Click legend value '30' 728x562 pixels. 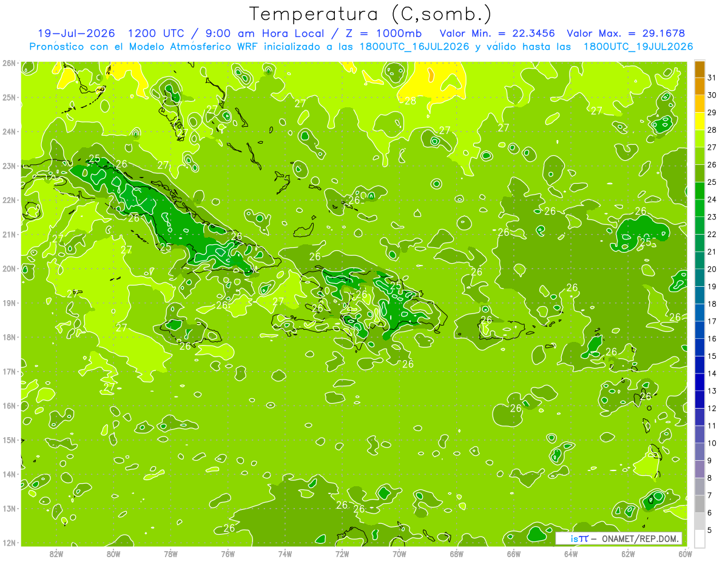(x=712, y=95)
